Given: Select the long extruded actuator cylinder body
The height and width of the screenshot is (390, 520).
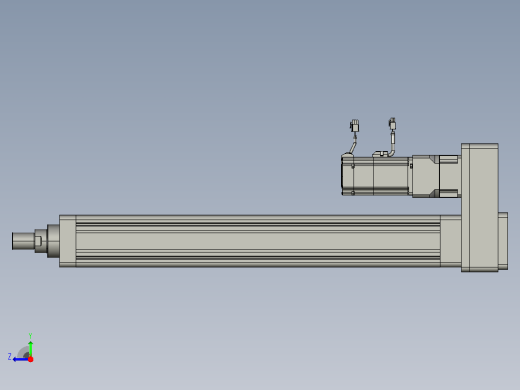Looking at the screenshot, I should point(258,241).
